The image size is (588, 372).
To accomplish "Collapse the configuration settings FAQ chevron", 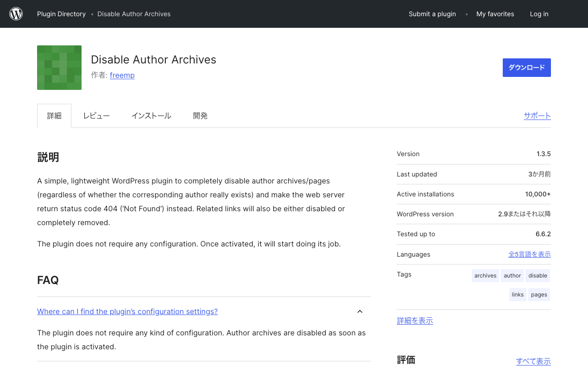I will point(360,312).
